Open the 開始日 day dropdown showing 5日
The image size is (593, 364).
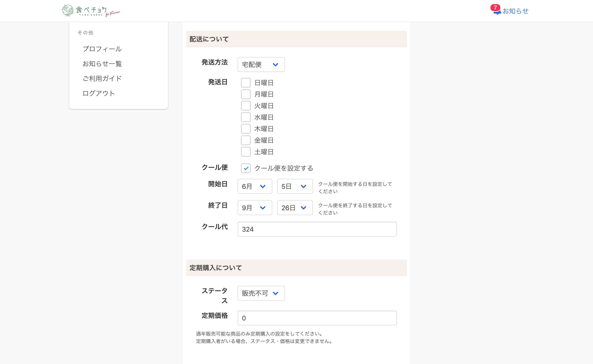point(295,186)
